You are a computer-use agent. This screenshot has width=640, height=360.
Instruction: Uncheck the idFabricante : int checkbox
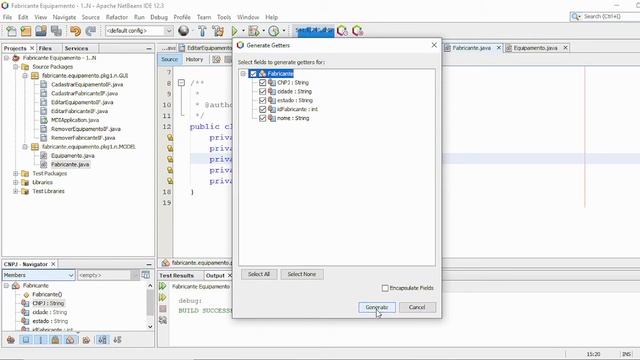[262, 109]
